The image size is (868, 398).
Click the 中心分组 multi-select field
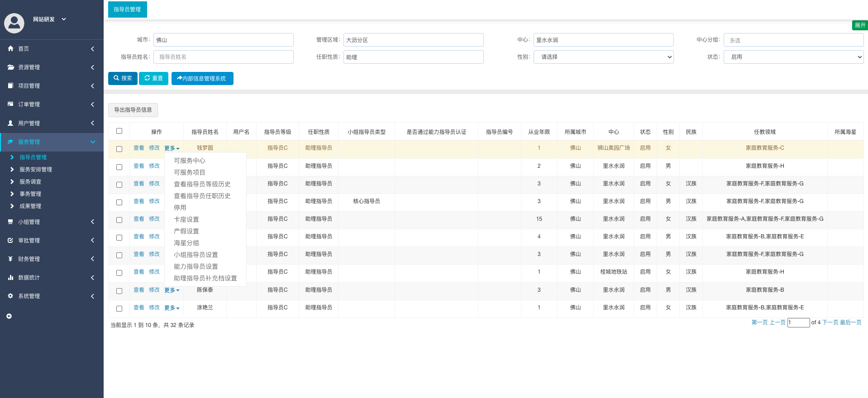click(793, 40)
